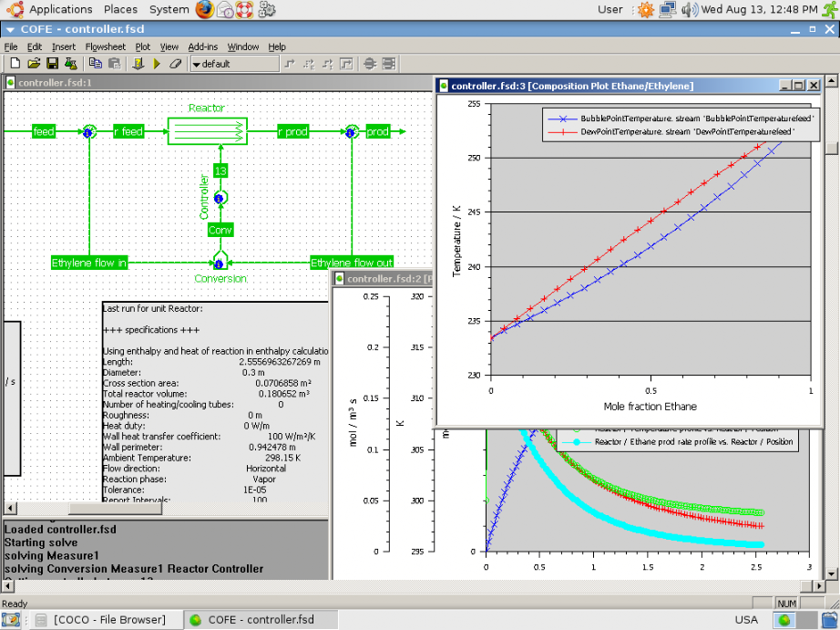Click the help lifesaver icon in panel
The image size is (840, 630).
[x=244, y=9]
